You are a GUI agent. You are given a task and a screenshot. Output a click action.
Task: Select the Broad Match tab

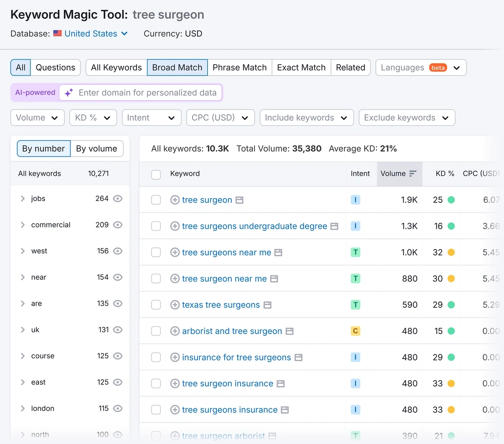coord(177,68)
